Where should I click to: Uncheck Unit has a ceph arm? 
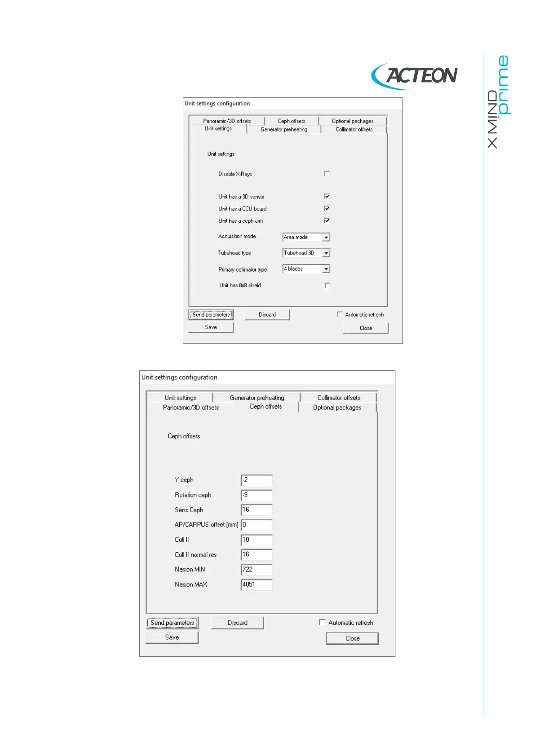point(327,220)
